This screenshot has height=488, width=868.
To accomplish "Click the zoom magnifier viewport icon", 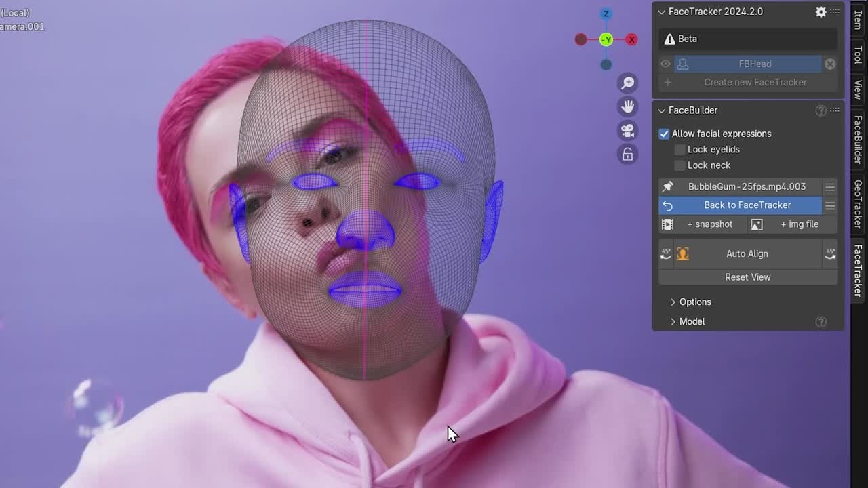I will (x=628, y=83).
